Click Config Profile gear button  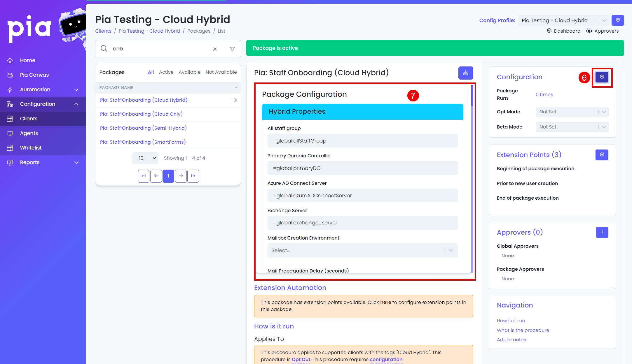click(618, 20)
